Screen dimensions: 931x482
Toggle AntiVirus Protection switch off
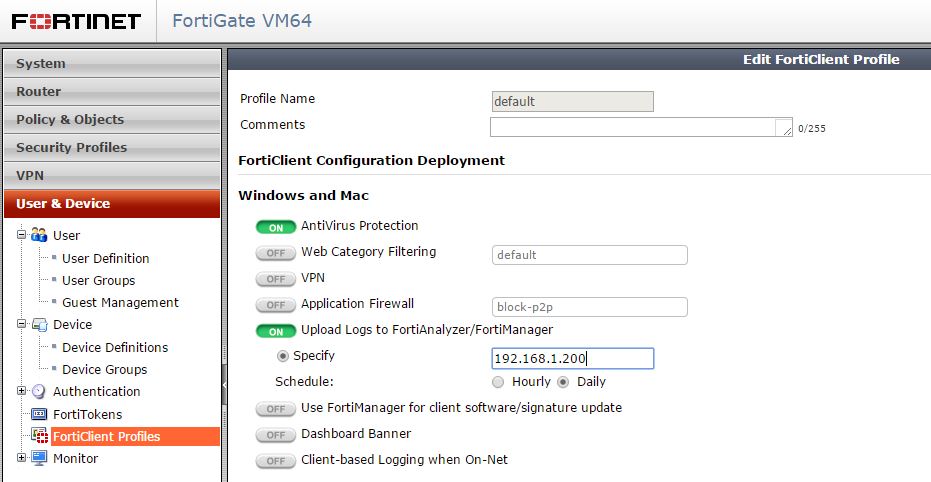[x=276, y=227]
